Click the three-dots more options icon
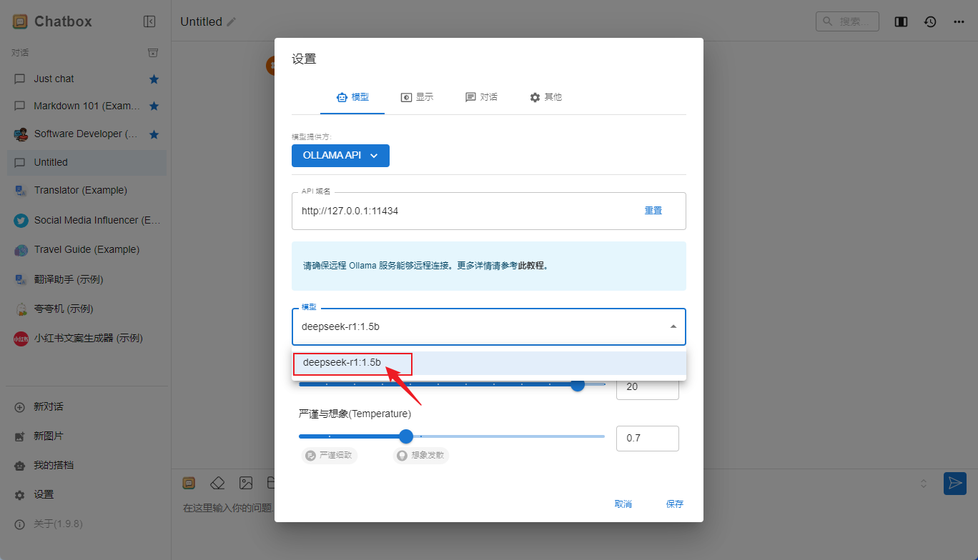 [x=959, y=21]
